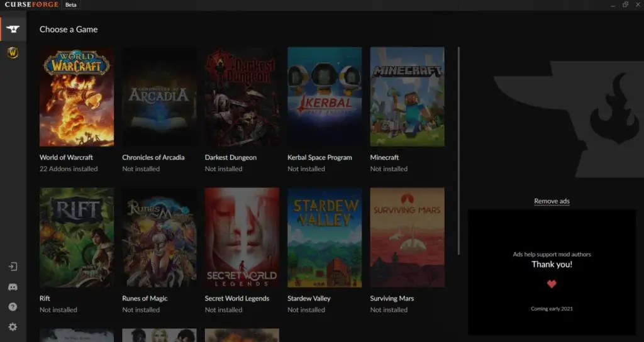Select the Stardew Valley cover
Image resolution: width=644 pixels, height=342 pixels.
(x=325, y=237)
